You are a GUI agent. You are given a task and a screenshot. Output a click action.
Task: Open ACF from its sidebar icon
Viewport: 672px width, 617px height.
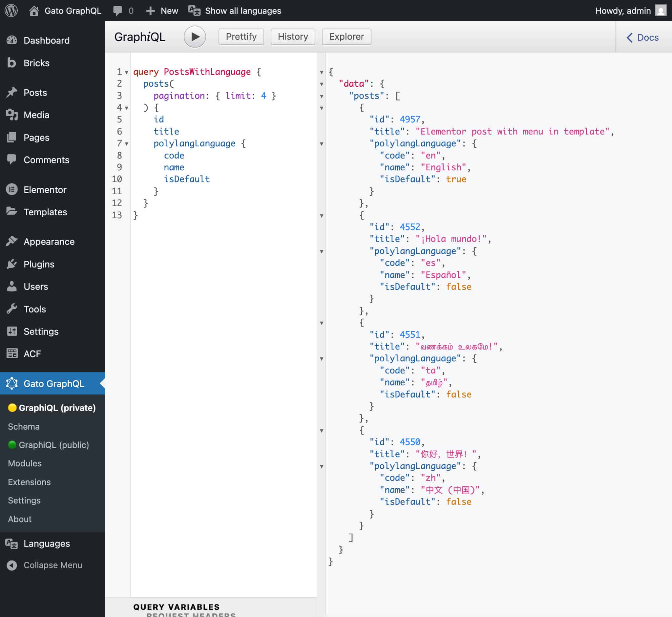[12, 353]
